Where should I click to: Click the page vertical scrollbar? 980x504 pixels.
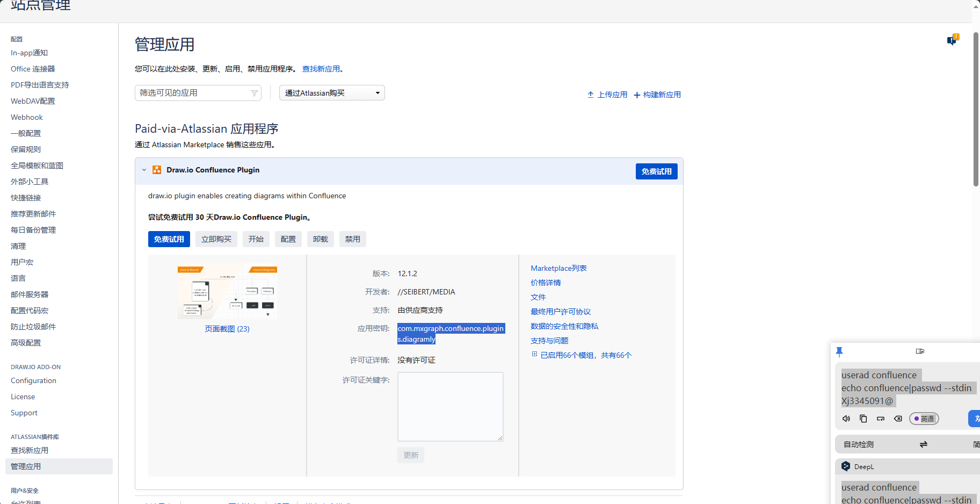coord(976,109)
